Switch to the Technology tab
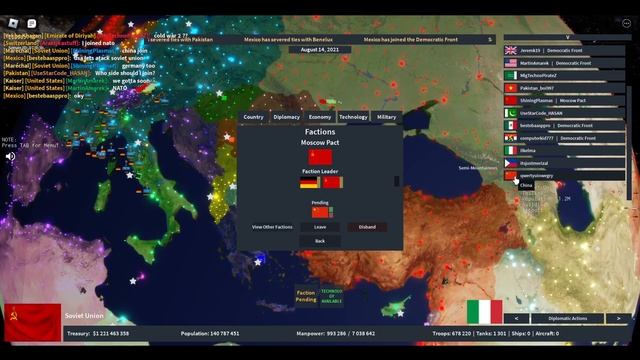Screen dimensions: 640x360 point(353,117)
